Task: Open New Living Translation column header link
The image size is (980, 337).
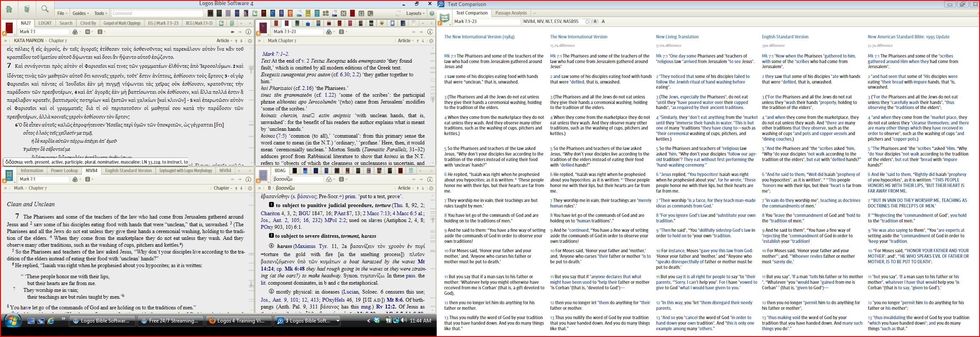Action: [x=677, y=37]
